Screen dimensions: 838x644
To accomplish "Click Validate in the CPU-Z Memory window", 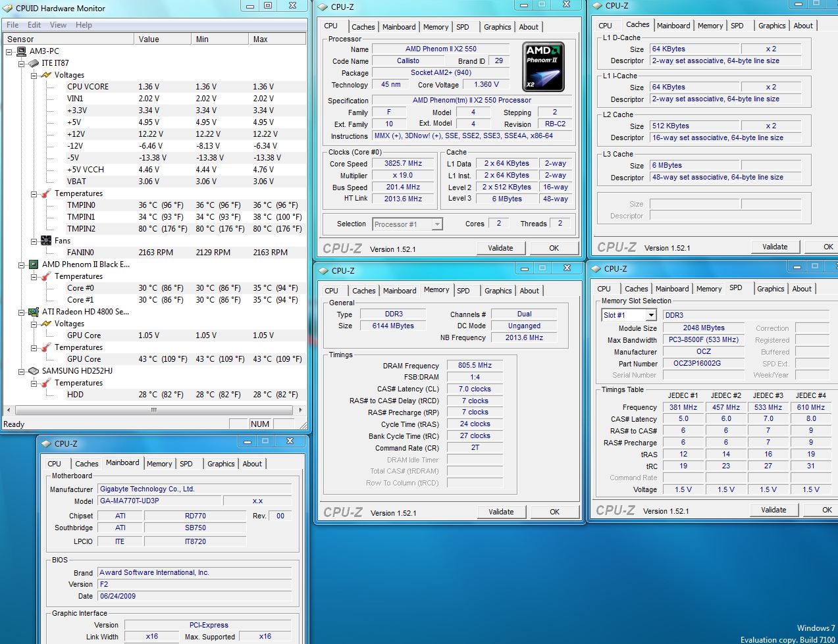I will pos(501,512).
